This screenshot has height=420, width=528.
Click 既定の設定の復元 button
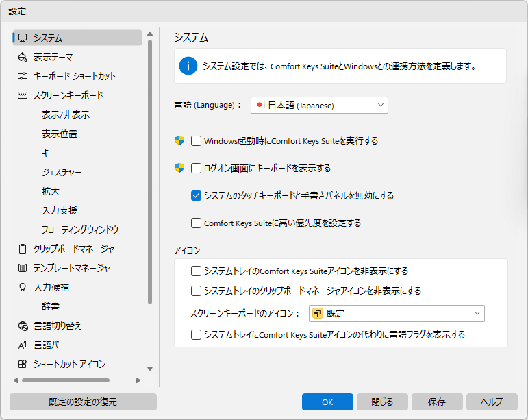[83, 402]
